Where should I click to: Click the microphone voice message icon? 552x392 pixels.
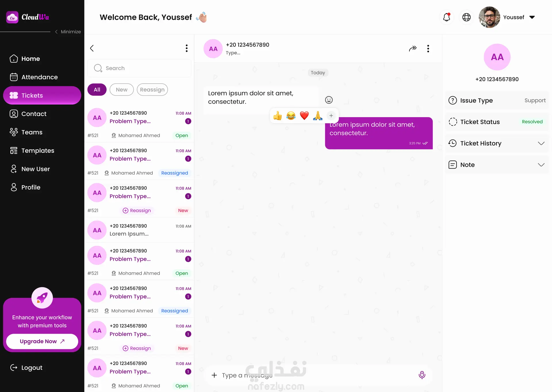coord(422,375)
